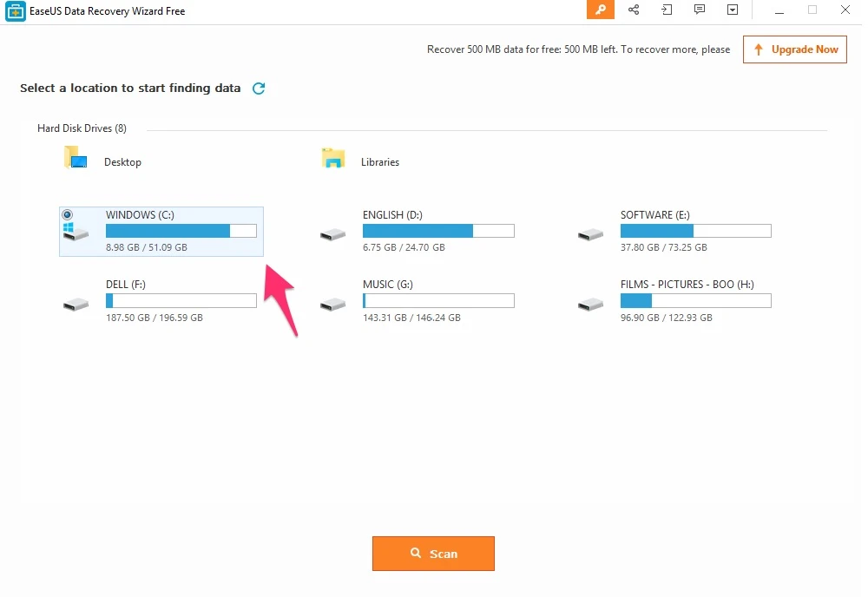The width and height of the screenshot is (868, 597).
Task: Open feedback using the chat bubble icon
Action: (x=700, y=10)
